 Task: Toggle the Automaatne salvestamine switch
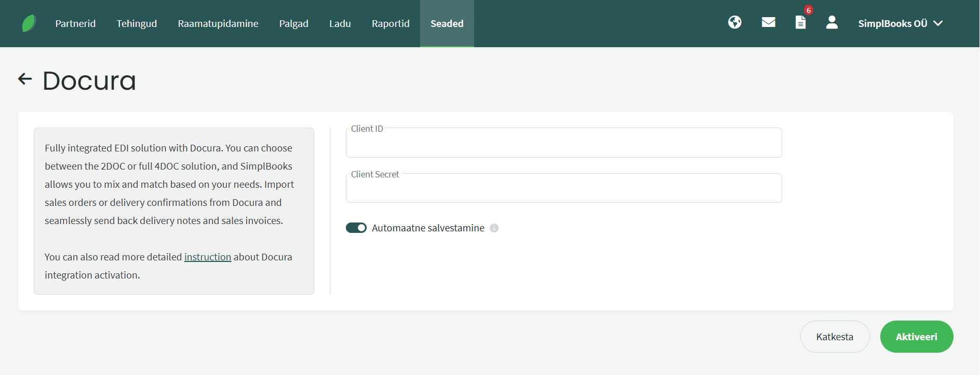coord(356,228)
